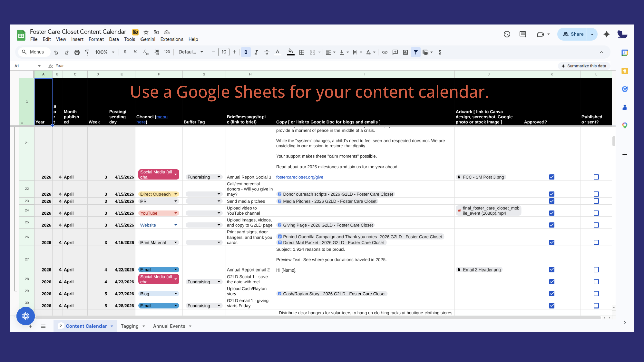
Task: Open Print Material channel dropdown
Action: pyautogui.click(x=175, y=242)
